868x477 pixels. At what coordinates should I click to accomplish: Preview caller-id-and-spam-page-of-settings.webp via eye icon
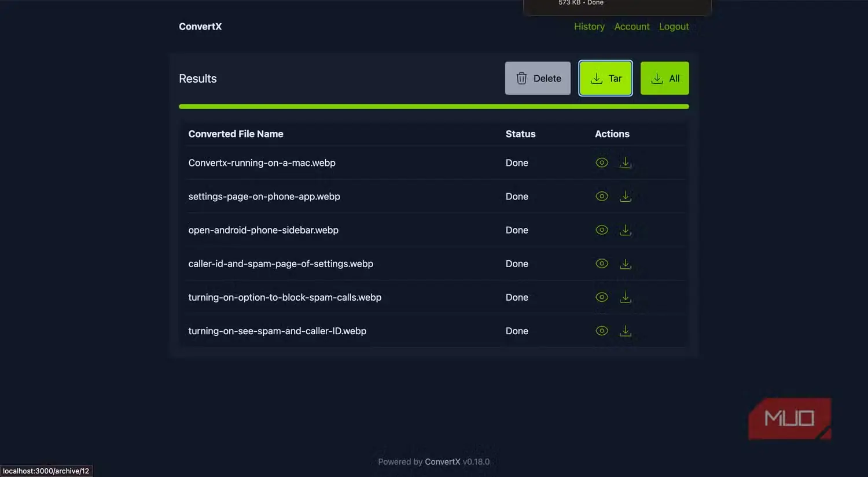pyautogui.click(x=602, y=264)
